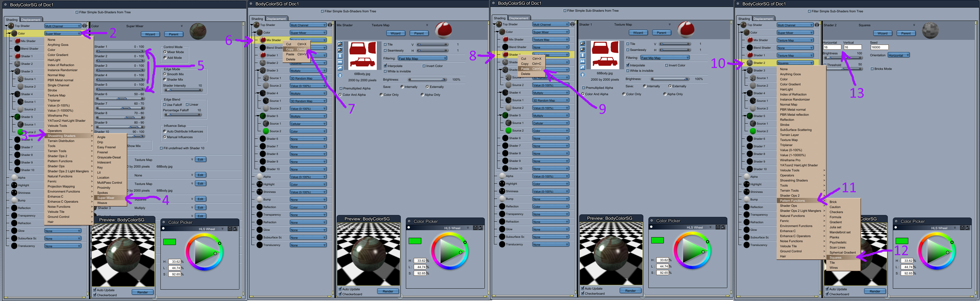Open Color's Super Mixer dropdown in Super Mixer panel
980x301 pixels.
pyautogui.click(x=63, y=34)
